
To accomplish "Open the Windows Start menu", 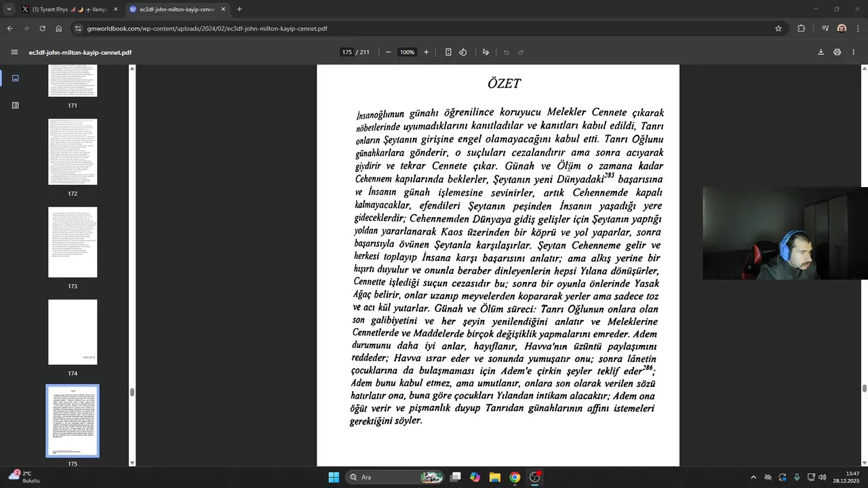I will point(334,477).
